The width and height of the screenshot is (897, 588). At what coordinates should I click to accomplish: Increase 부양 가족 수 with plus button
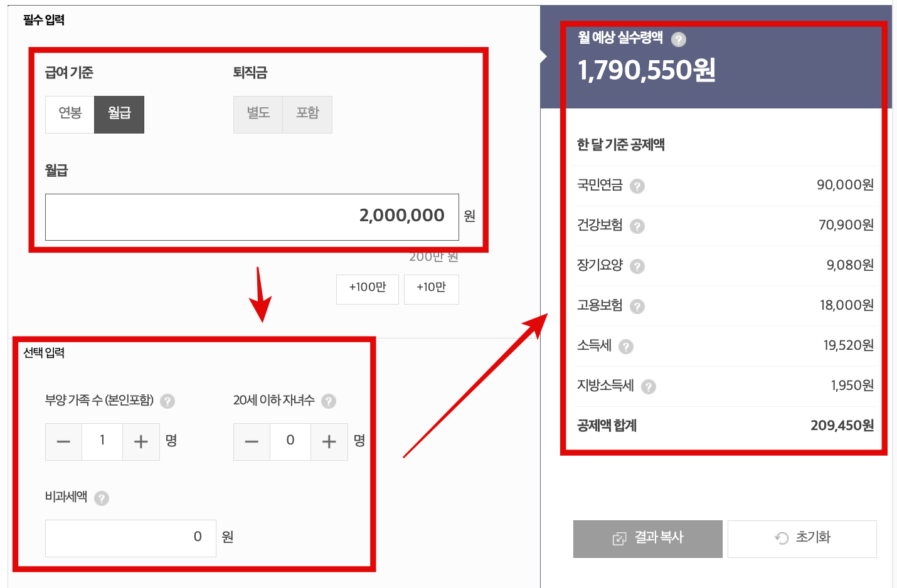coord(141,441)
